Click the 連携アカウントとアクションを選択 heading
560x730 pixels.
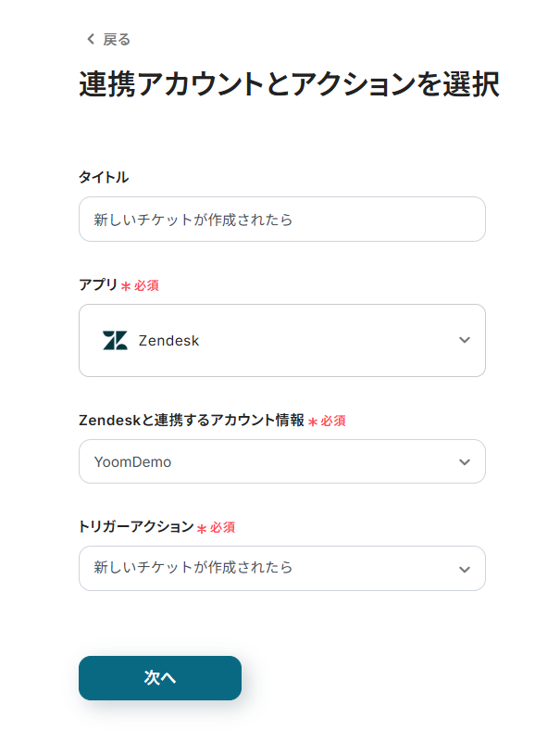point(289,85)
